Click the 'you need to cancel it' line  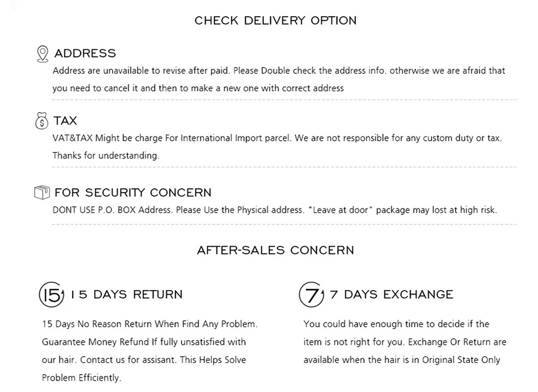pyautogui.click(x=198, y=88)
